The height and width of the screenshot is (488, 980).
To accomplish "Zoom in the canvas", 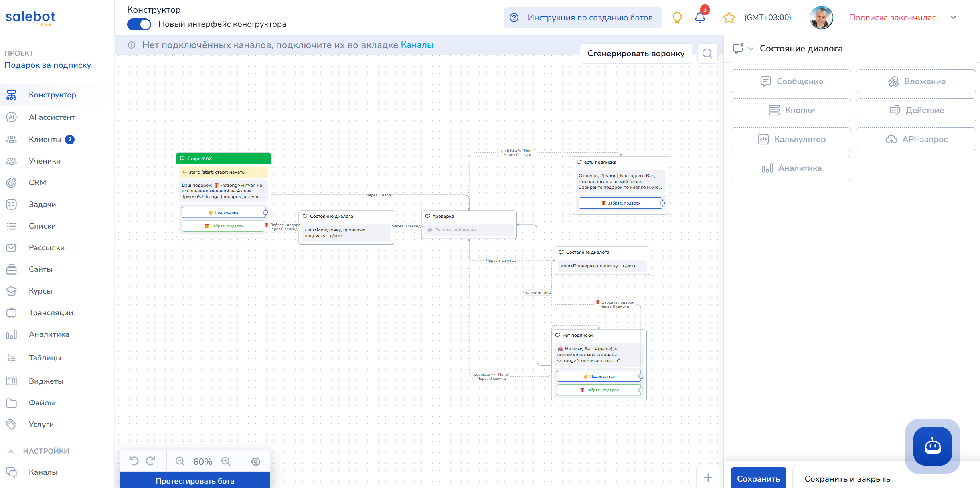I will coord(226,462).
